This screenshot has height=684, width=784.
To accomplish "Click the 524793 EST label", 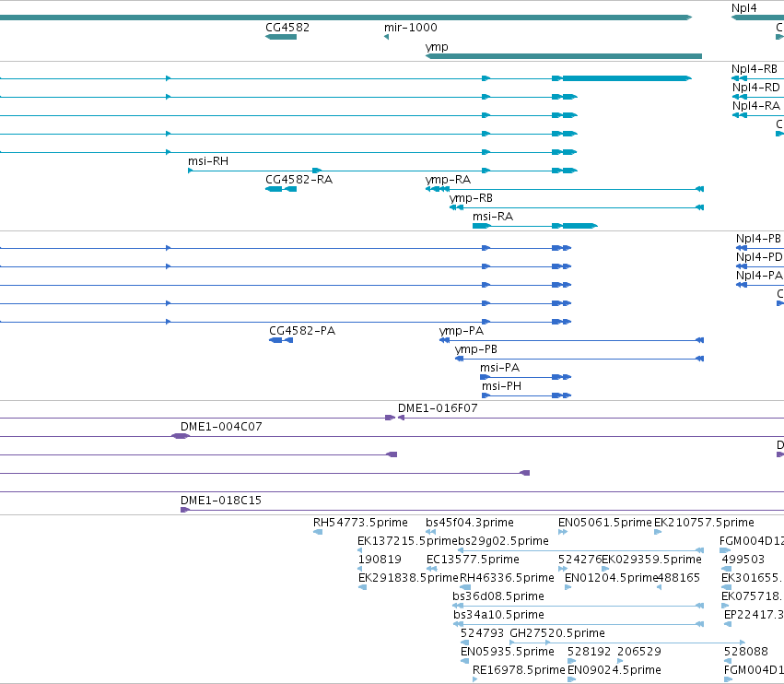I will tap(482, 633).
